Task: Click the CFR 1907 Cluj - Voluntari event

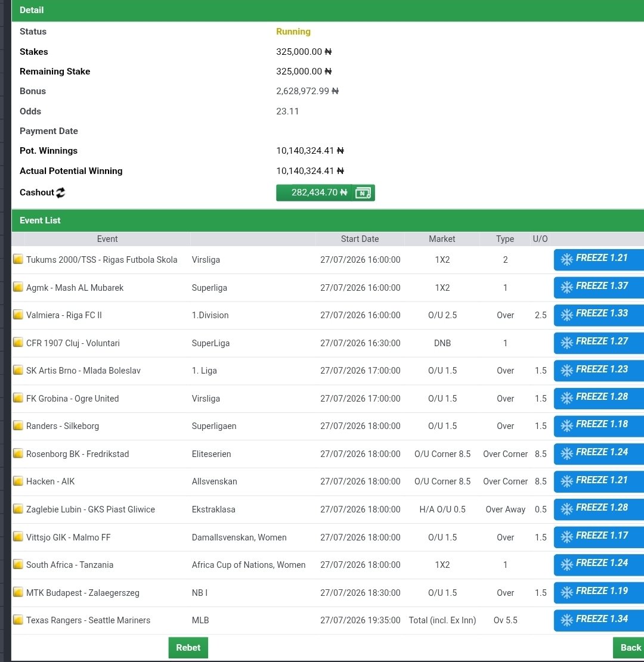Action: 73,343
